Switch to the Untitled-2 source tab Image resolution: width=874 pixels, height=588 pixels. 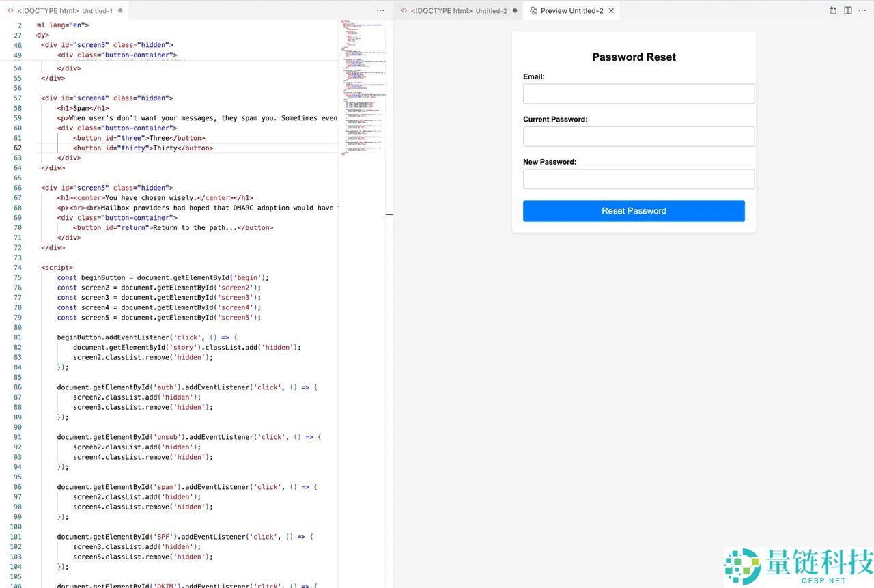click(x=457, y=11)
